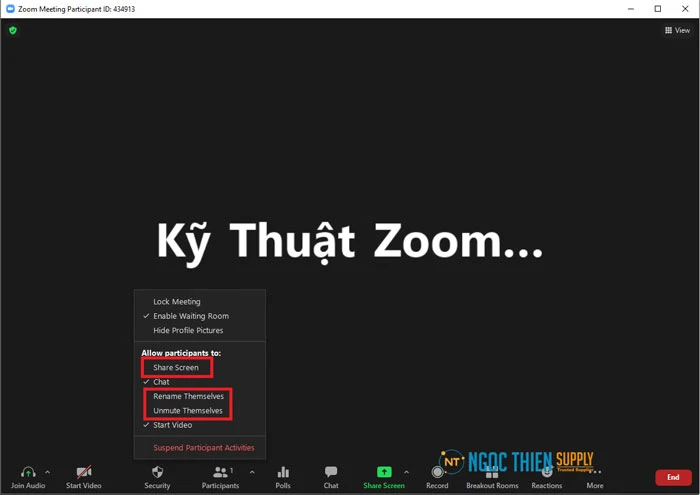Open the More options menu
The width and height of the screenshot is (700, 495).
(595, 477)
